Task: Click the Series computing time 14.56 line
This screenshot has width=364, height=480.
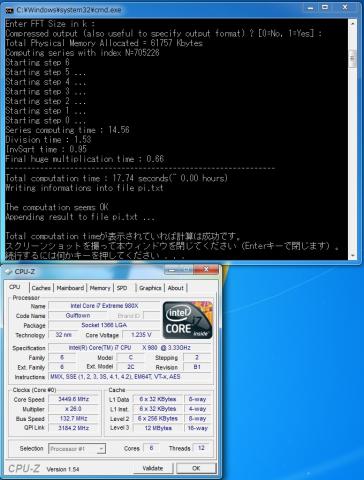Action: (67, 130)
